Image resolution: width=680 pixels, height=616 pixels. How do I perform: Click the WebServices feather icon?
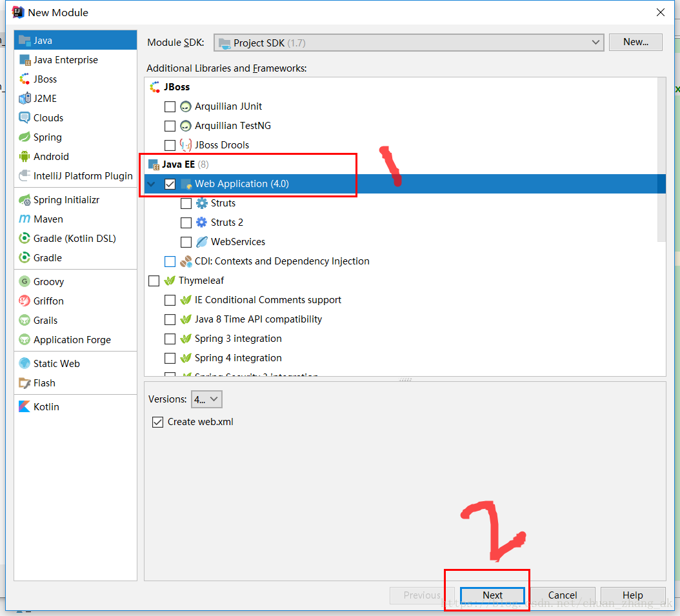coord(202,242)
